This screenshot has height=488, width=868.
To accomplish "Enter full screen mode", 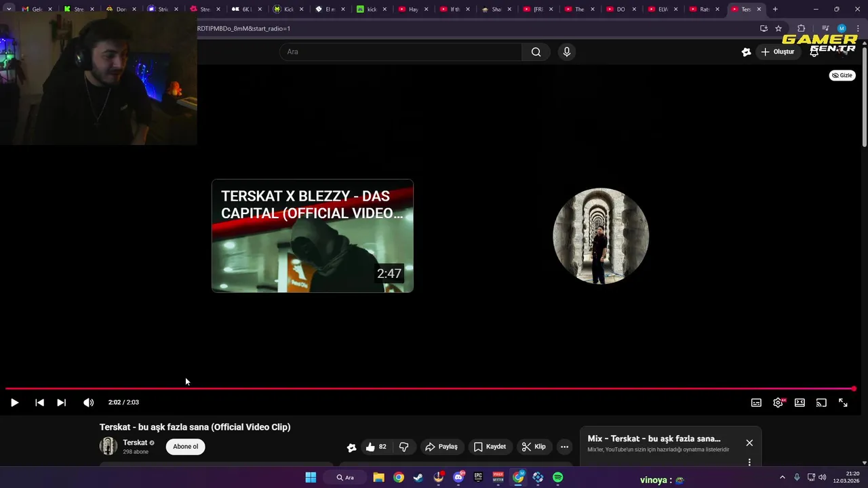I will [x=843, y=403].
